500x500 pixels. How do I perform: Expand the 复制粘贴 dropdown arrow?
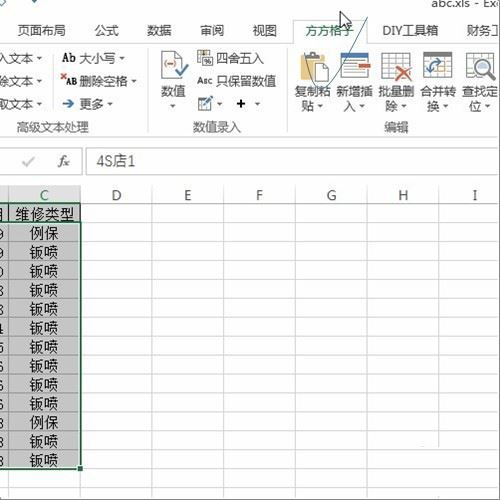pos(320,107)
